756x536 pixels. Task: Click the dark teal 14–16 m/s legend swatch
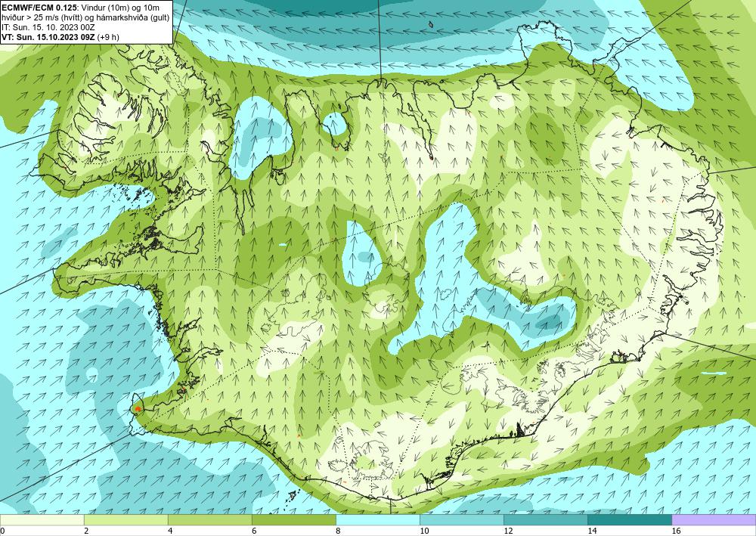[630, 520]
